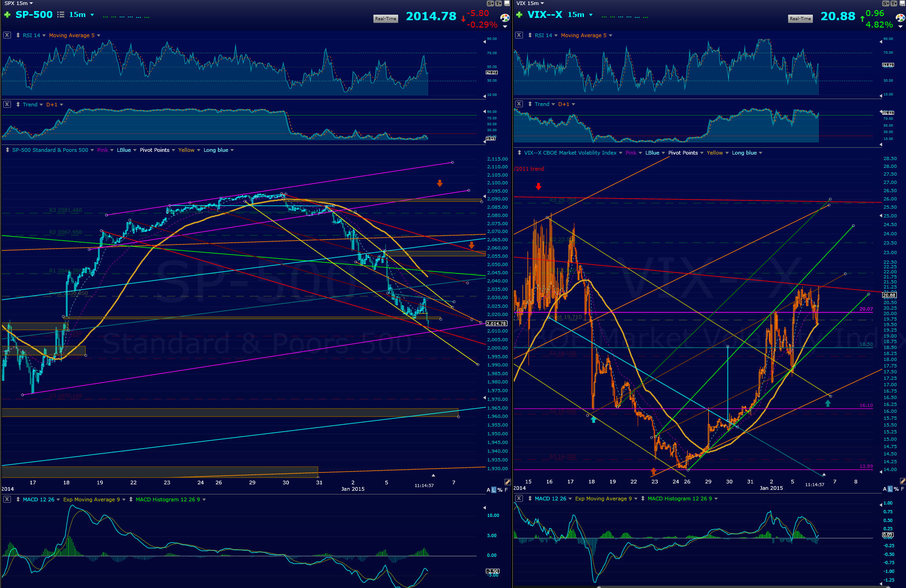Close the RSI 14 panel in SPX chart

click(x=7, y=35)
